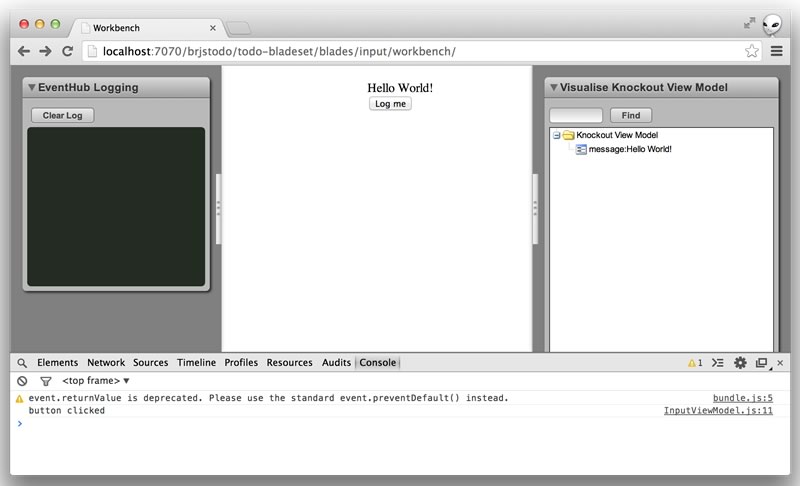The width and height of the screenshot is (800, 486).
Task: Reload the page in browser toolbar
Action: pyautogui.click(x=68, y=51)
